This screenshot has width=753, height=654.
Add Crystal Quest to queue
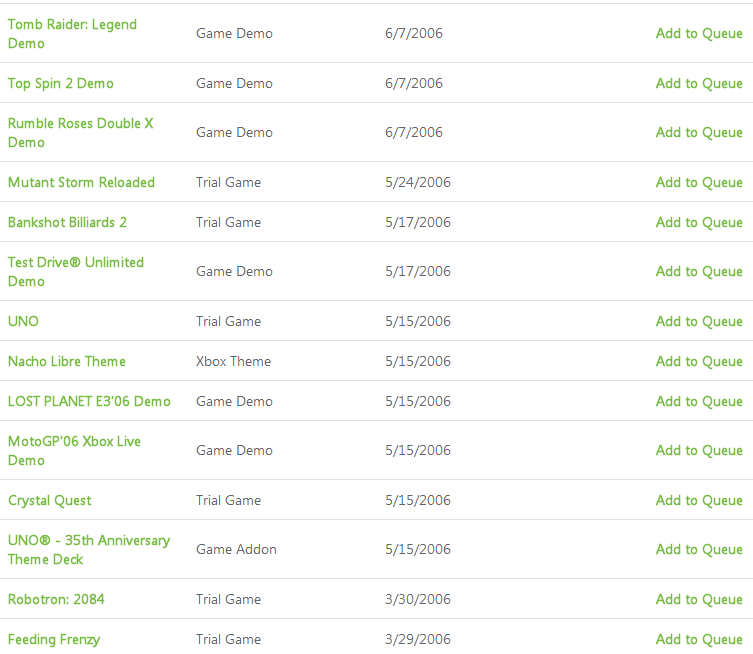699,500
